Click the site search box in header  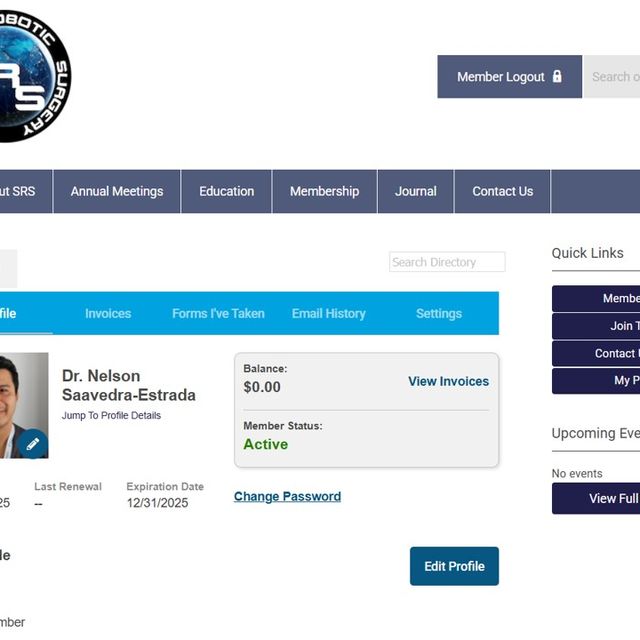[x=612, y=77]
